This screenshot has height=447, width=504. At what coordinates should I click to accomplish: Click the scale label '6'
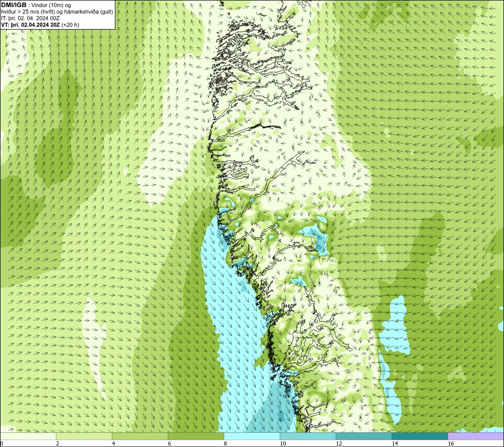click(x=169, y=443)
